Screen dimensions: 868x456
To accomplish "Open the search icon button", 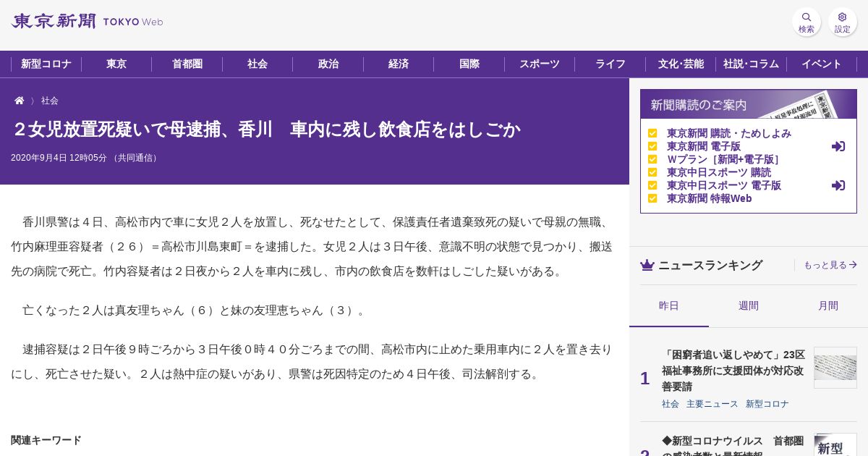I will click(807, 22).
